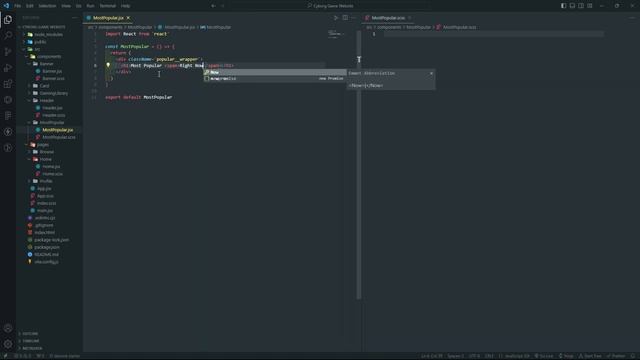Collapse the src folder

pyautogui.click(x=37, y=49)
